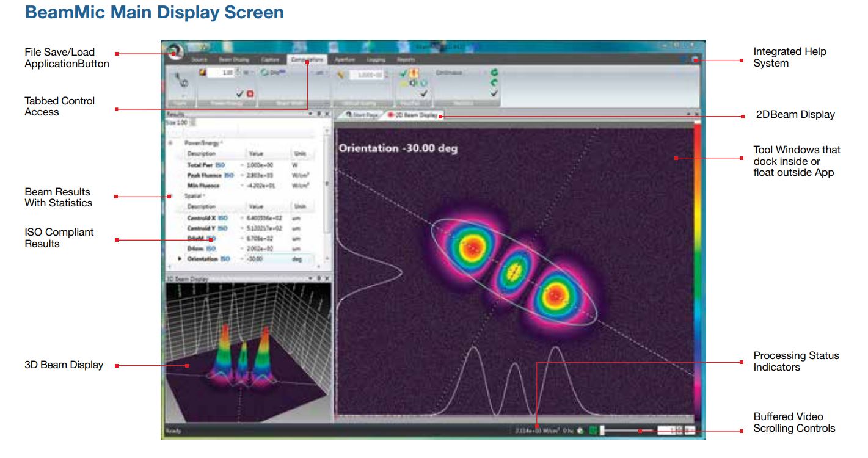Click the circular D4σ beam width icon
Viewport: 868px width, 458px height.
coord(265,72)
